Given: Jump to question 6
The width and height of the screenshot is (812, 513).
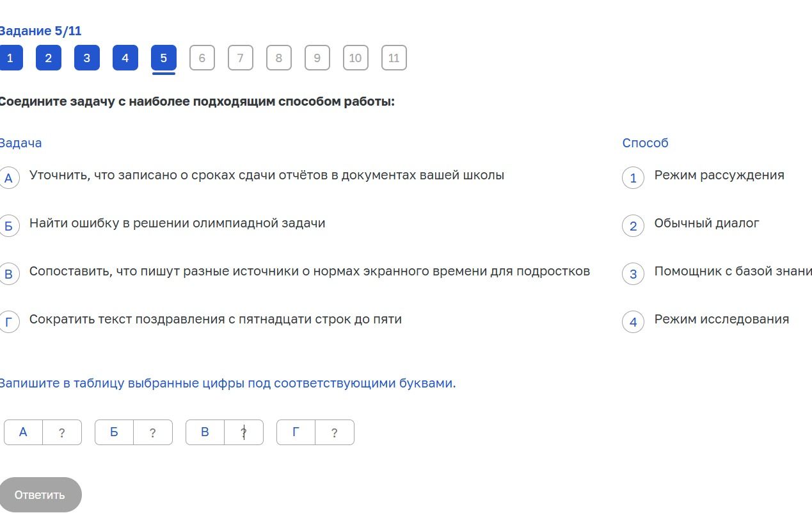Looking at the screenshot, I should pos(202,58).
